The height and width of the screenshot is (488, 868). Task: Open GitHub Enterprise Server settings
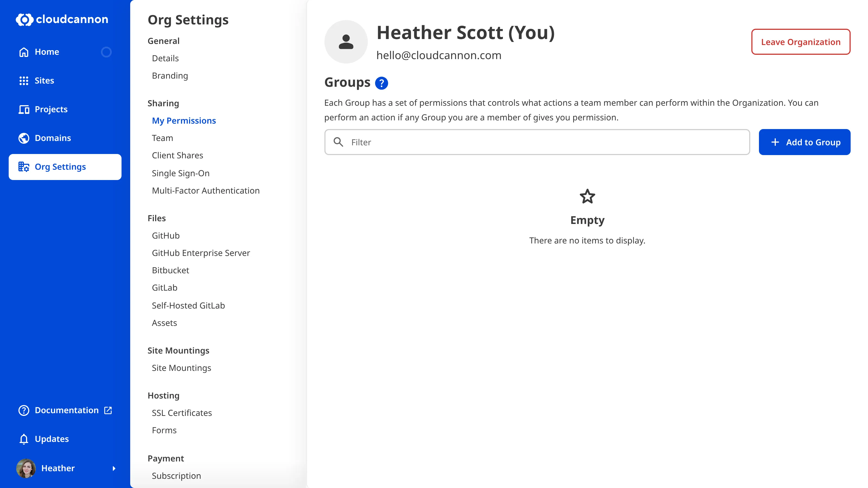[201, 253]
